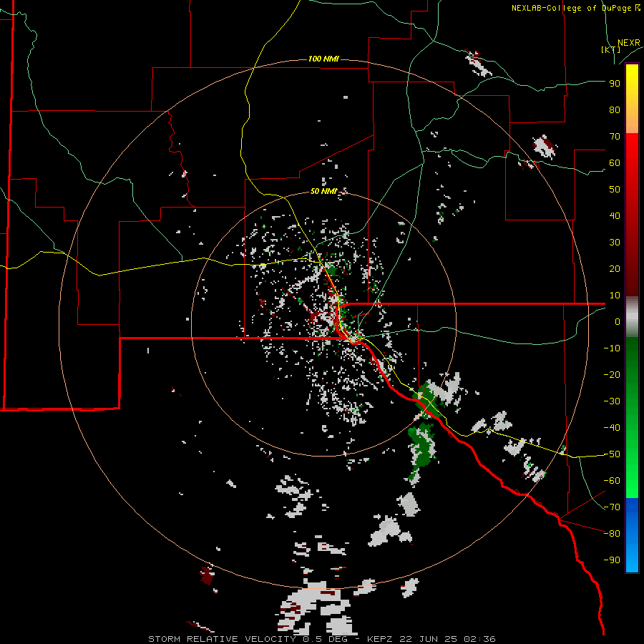Click the 100 NMI range ring label
This screenshot has width=644, height=644.
[x=323, y=59]
